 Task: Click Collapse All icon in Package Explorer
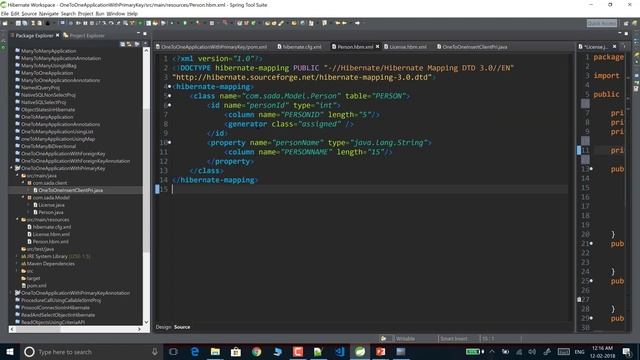pos(122,44)
